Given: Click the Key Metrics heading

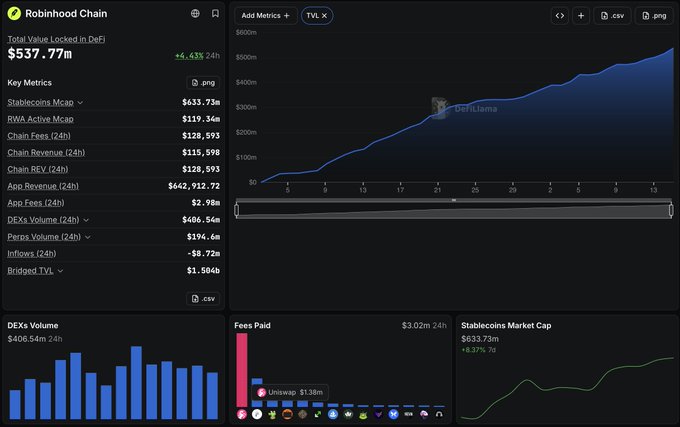Looking at the screenshot, I should [29, 83].
